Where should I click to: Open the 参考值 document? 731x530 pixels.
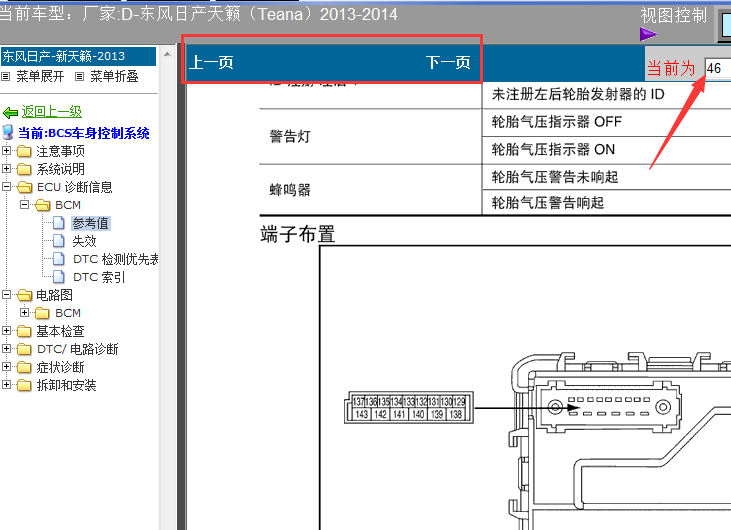point(90,223)
